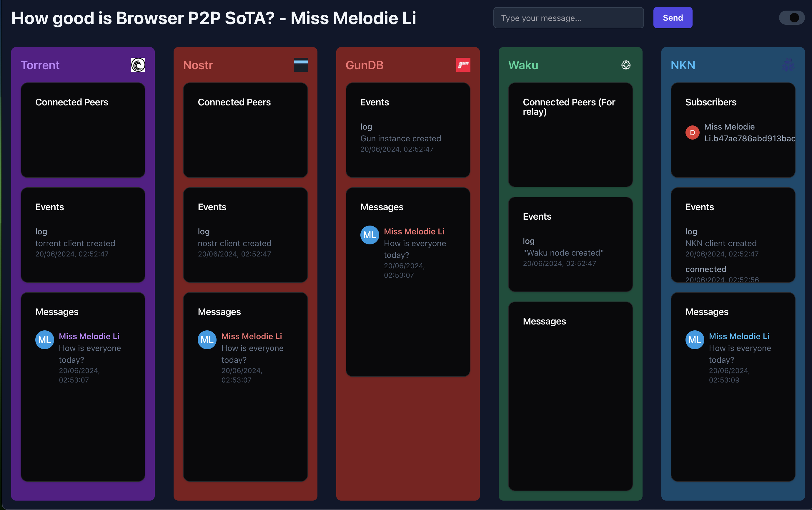Toggle the dark mode switch
Screen dimensions: 812x510
[792, 18]
